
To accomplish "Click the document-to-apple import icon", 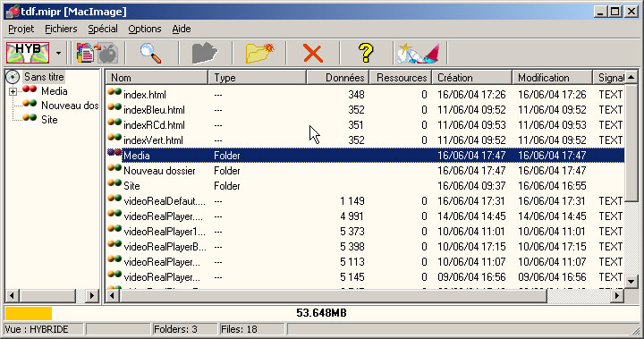I will click(97, 53).
